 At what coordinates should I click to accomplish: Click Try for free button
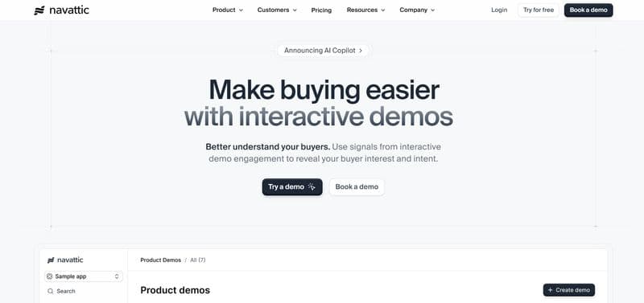click(x=538, y=10)
